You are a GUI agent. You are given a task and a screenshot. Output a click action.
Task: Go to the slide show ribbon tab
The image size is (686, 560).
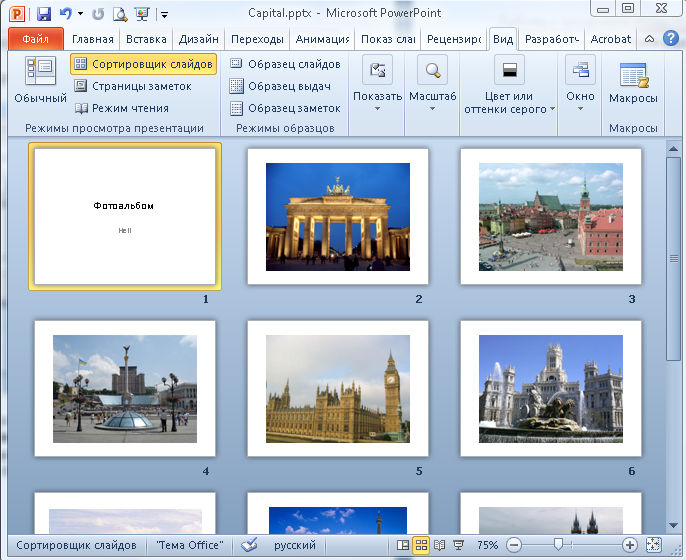pyautogui.click(x=388, y=39)
